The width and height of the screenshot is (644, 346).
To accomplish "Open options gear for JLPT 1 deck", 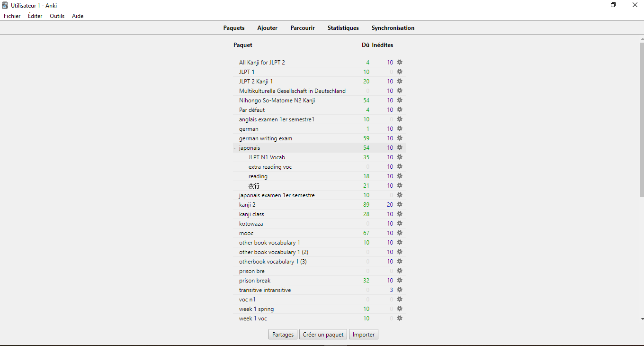I will click(400, 72).
